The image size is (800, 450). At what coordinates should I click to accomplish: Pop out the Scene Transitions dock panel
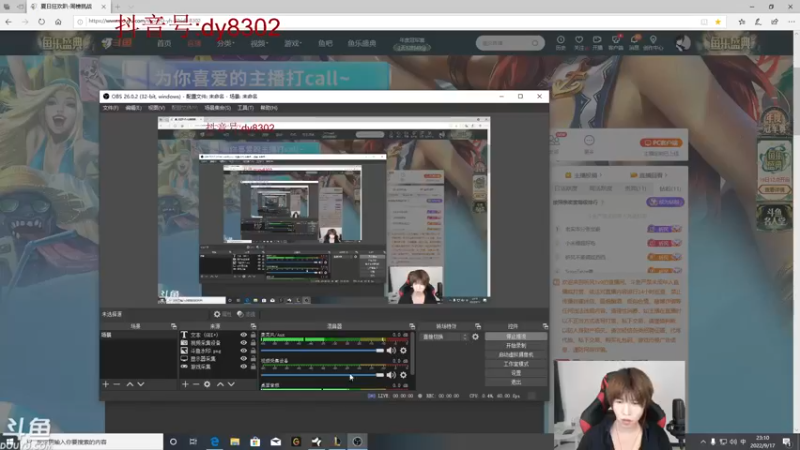(478, 326)
